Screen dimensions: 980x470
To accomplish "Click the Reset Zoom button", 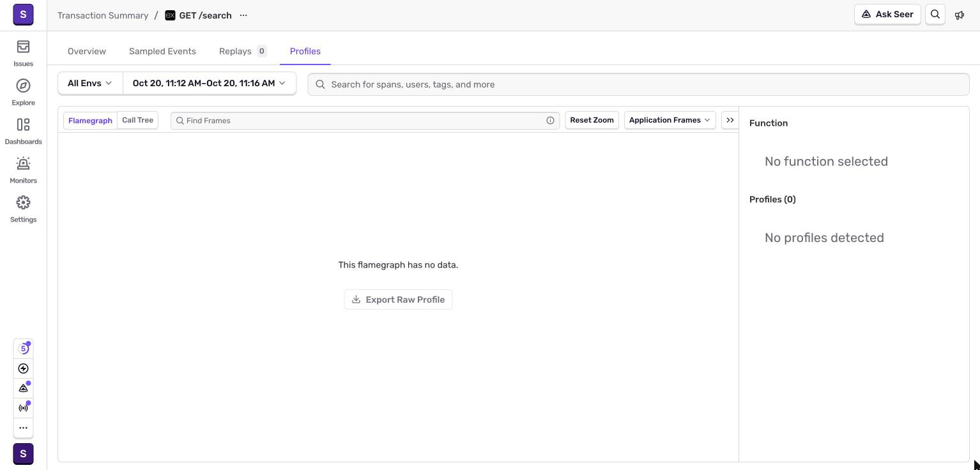I will click(592, 120).
